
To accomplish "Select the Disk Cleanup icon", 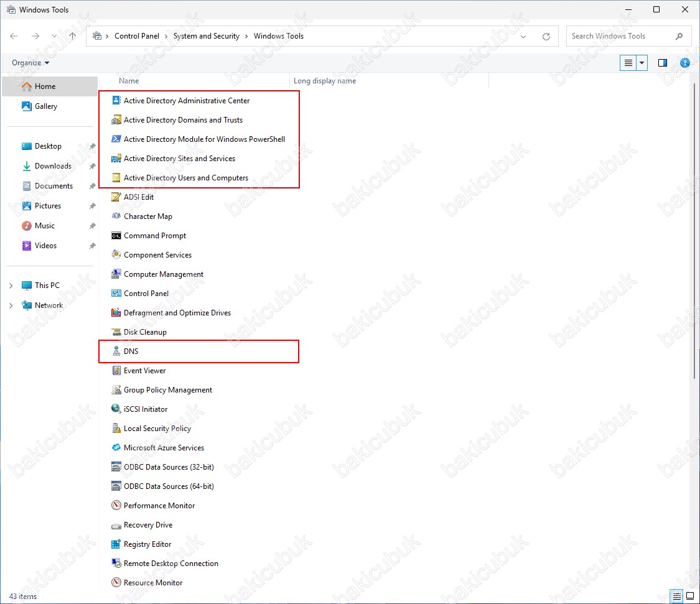I will click(x=116, y=332).
